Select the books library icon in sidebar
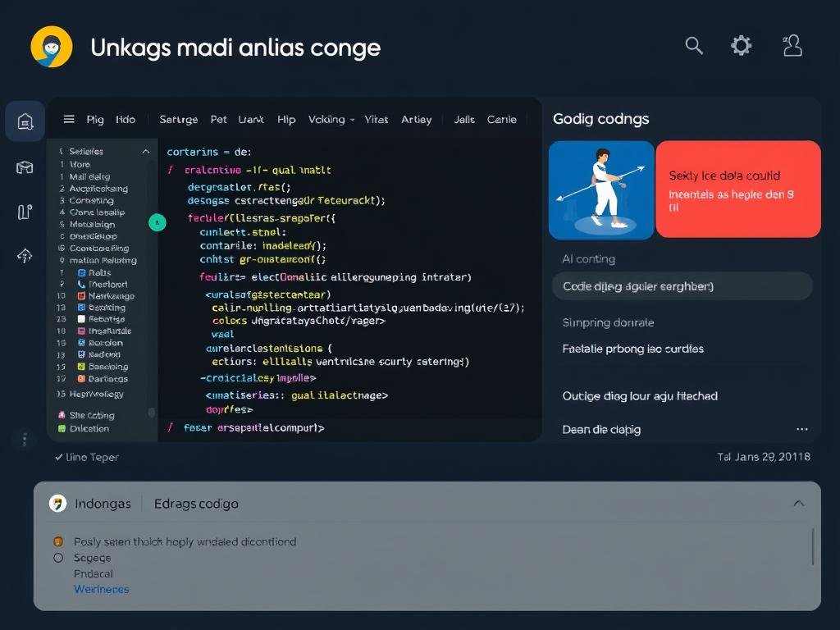Screen dimensions: 840x630 point(25,212)
